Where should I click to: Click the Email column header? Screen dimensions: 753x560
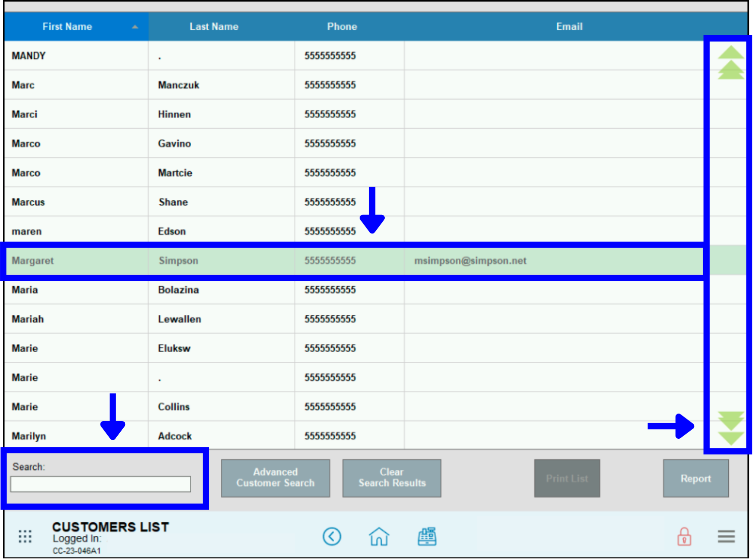[569, 27]
